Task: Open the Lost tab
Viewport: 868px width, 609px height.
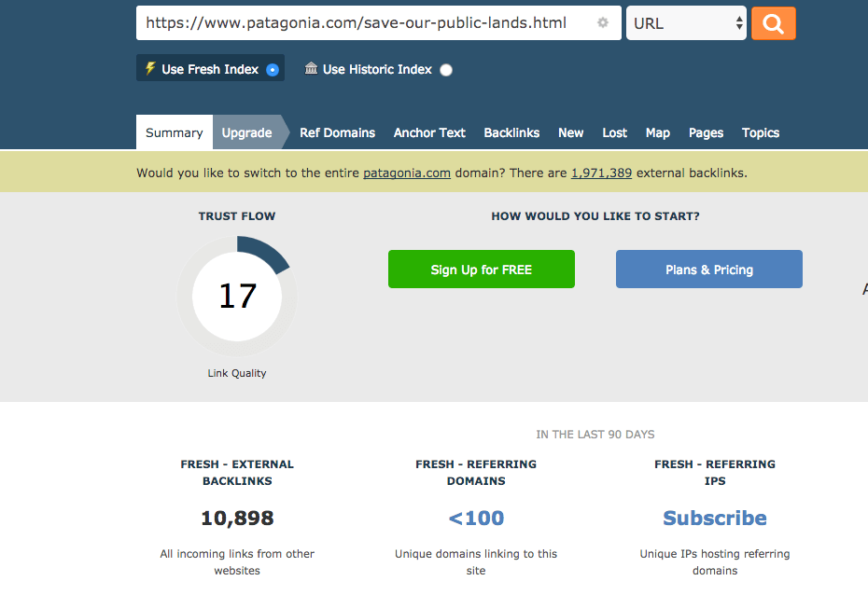Action: click(614, 132)
